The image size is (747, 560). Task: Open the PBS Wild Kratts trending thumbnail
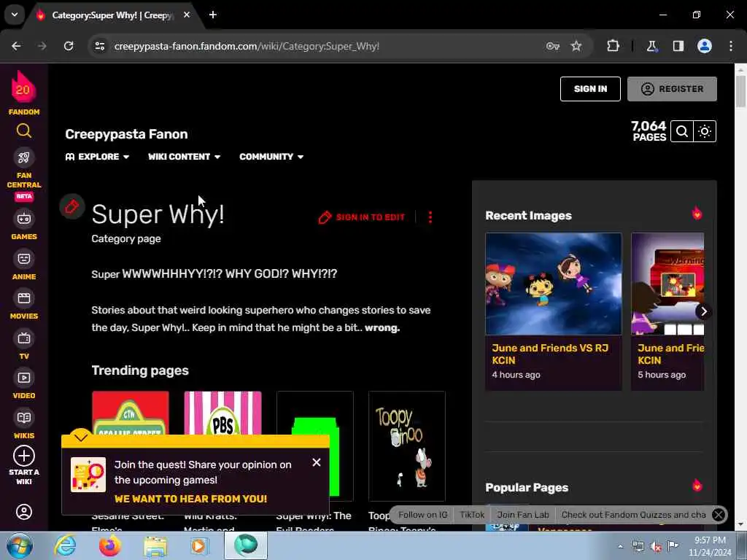pyautogui.click(x=222, y=413)
